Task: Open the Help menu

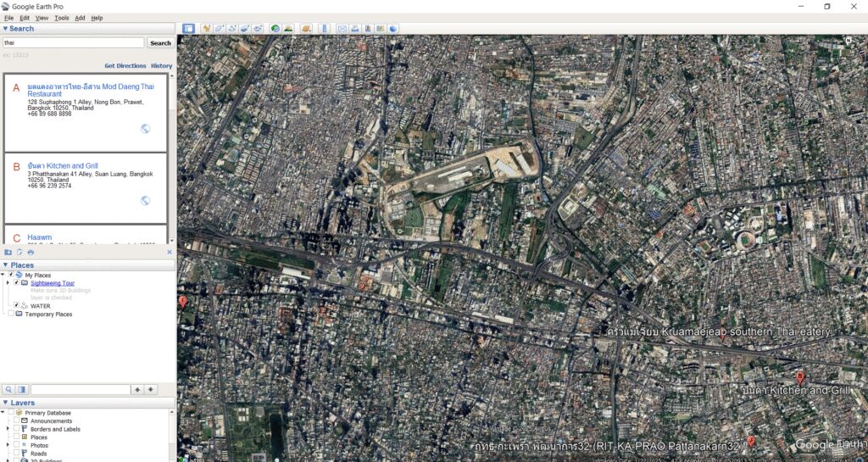Action: 97,18
